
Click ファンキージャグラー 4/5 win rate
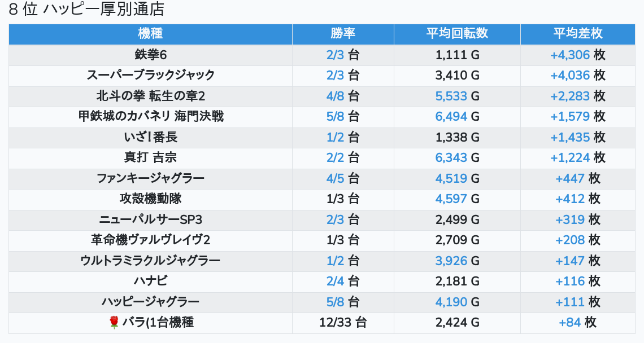point(335,179)
